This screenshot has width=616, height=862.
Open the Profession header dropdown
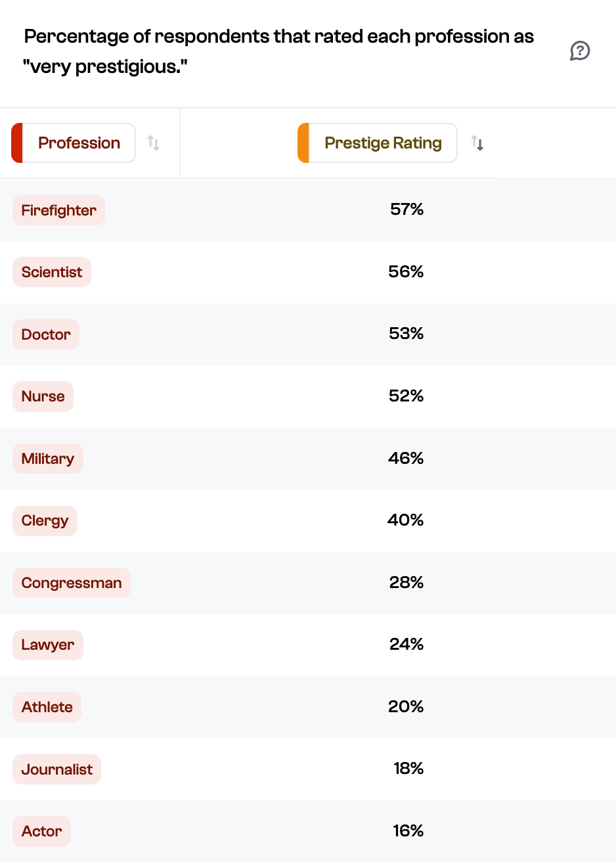pos(79,143)
